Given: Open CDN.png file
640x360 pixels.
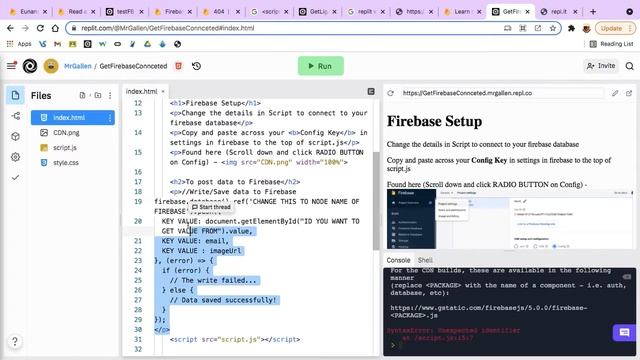Looking at the screenshot, I should pyautogui.click(x=66, y=133).
